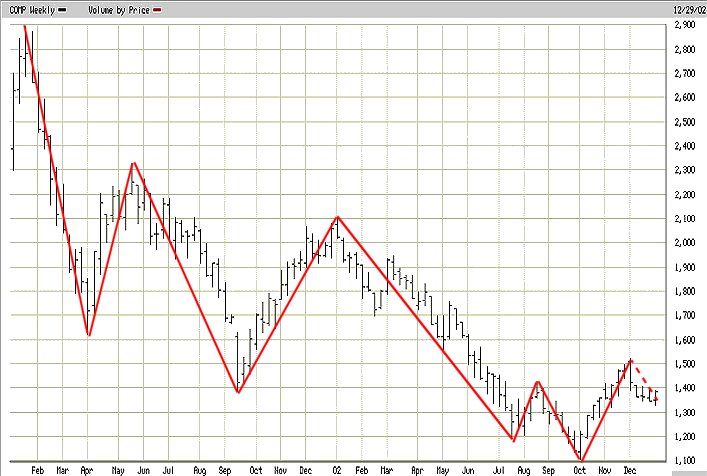The width and height of the screenshot is (707, 476).
Task: Click the '02' year label on time axis
Action: 337,470
